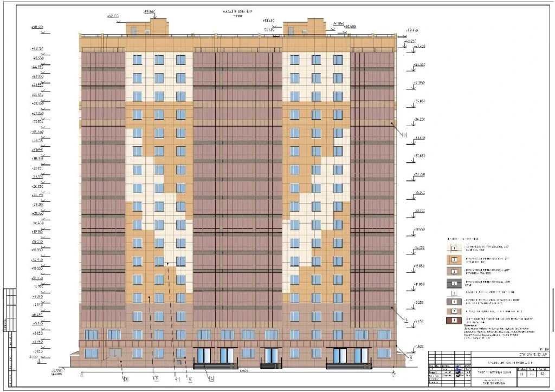Click callout label 8 at the lower right corner
Screen dimensions: 555x392
tap(411, 358)
